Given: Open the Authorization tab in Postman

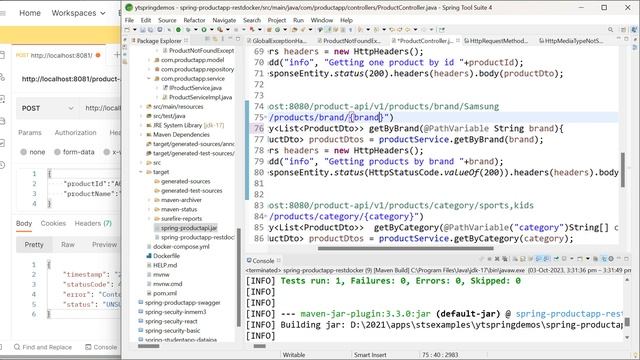Looking at the screenshot, I should coord(76,133).
